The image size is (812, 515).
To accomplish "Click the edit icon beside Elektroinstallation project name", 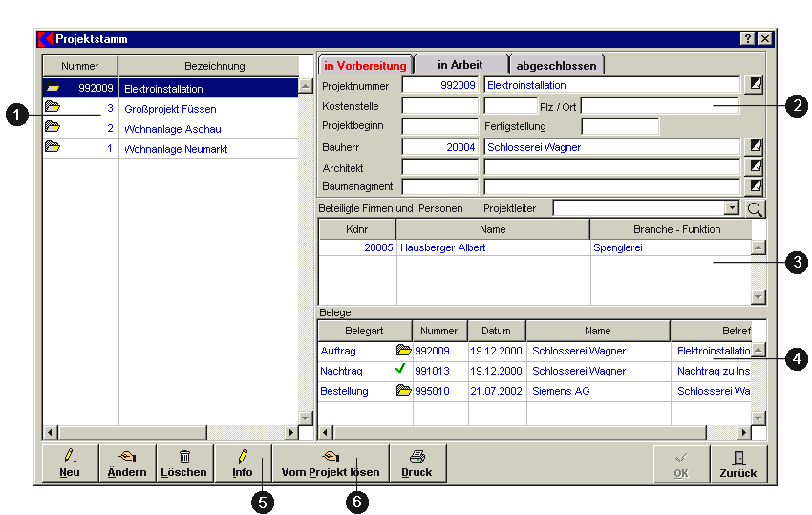I will tap(755, 85).
